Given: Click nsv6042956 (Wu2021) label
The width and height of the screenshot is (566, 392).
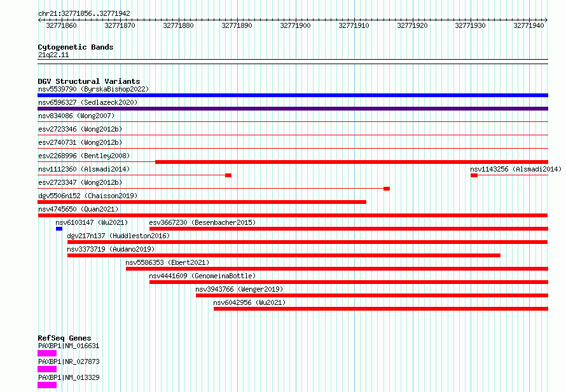Looking at the screenshot, I should coord(249,302).
